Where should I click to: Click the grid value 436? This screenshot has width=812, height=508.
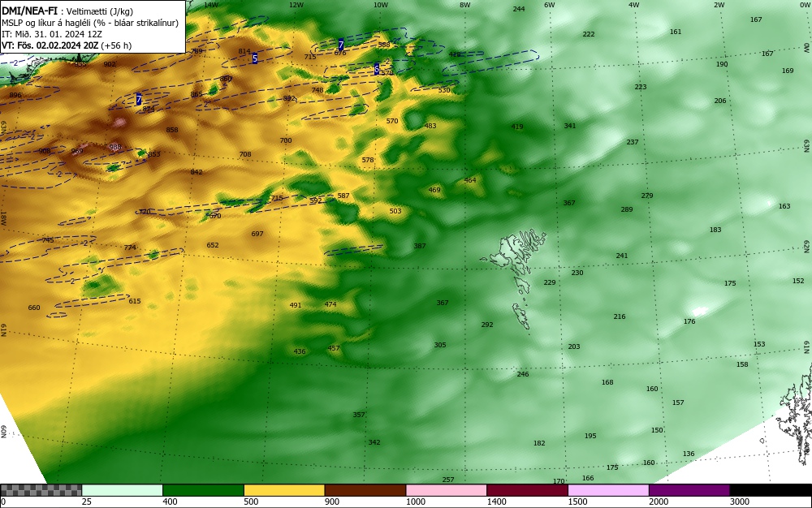300,351
